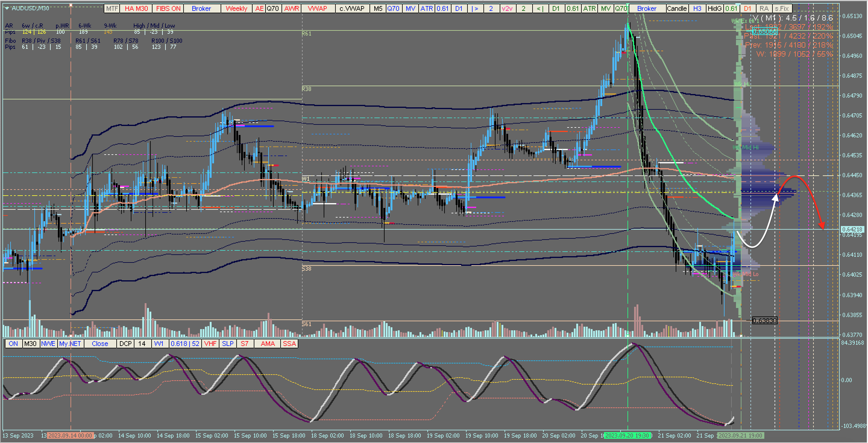Click the M5 timeframe button
The height and width of the screenshot is (443, 868).
(x=378, y=8)
